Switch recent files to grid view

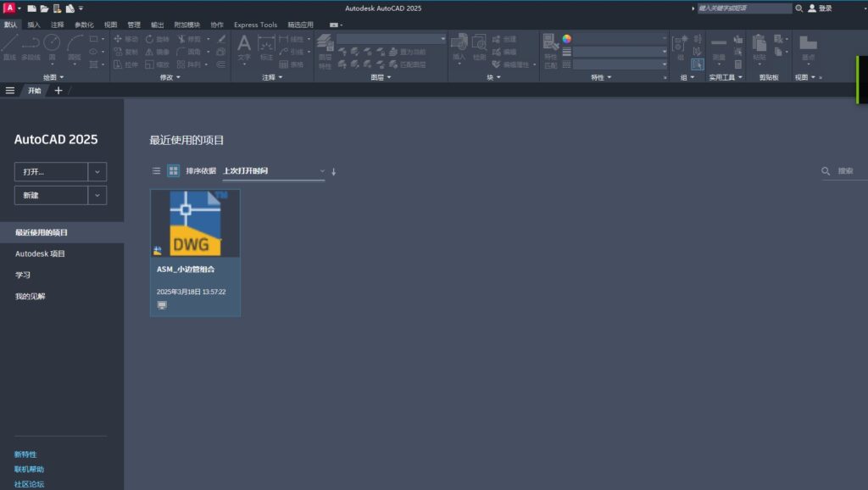point(173,170)
